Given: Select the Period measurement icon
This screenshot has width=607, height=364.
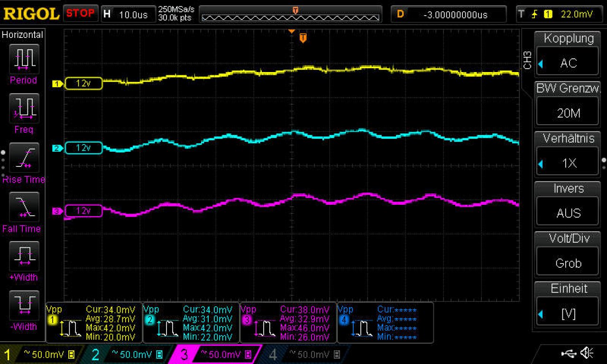Looking at the screenshot, I should pos(24,59).
